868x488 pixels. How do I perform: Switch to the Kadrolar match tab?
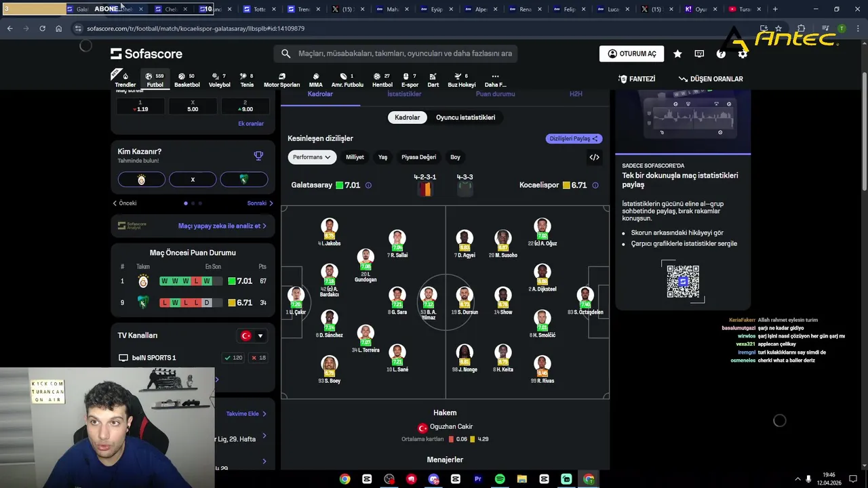[x=320, y=94]
